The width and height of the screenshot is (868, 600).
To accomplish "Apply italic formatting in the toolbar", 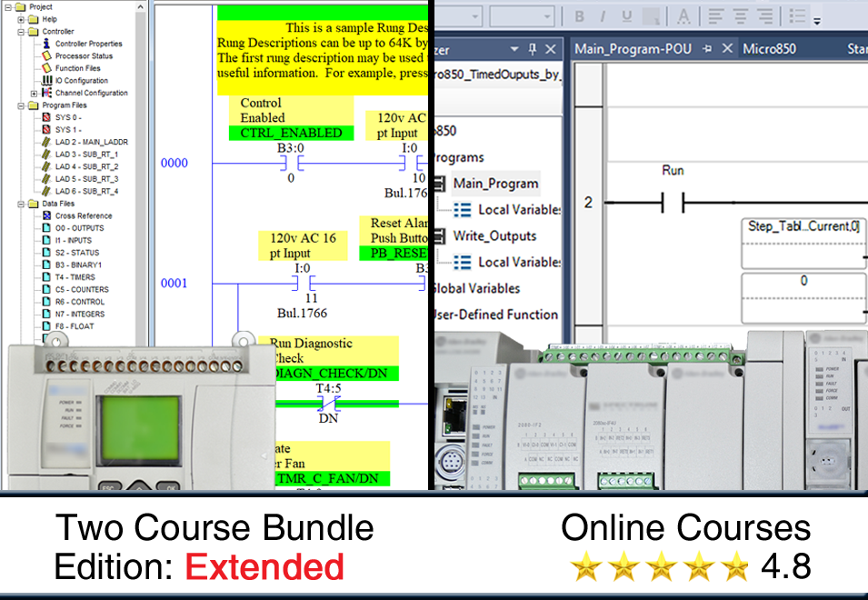I will click(x=602, y=16).
